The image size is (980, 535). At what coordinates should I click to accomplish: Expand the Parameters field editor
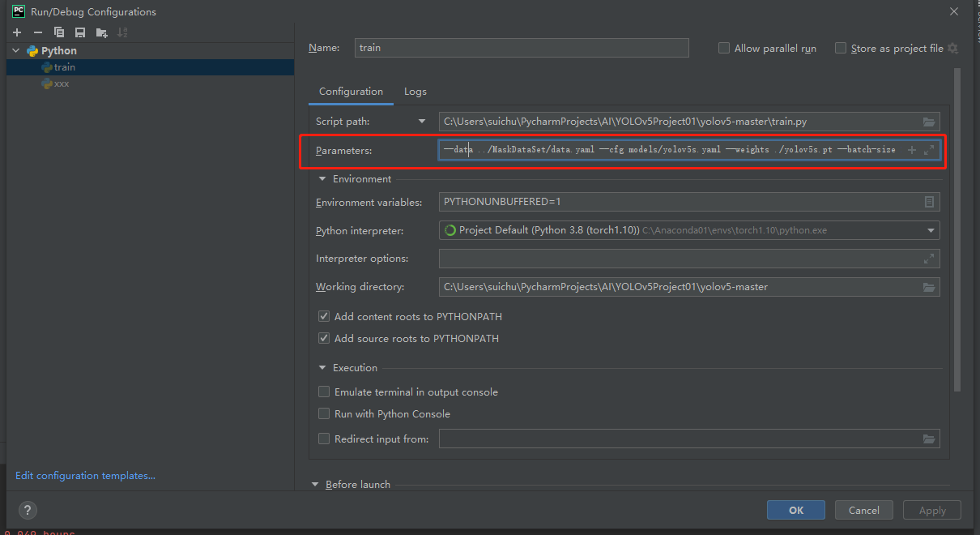929,150
